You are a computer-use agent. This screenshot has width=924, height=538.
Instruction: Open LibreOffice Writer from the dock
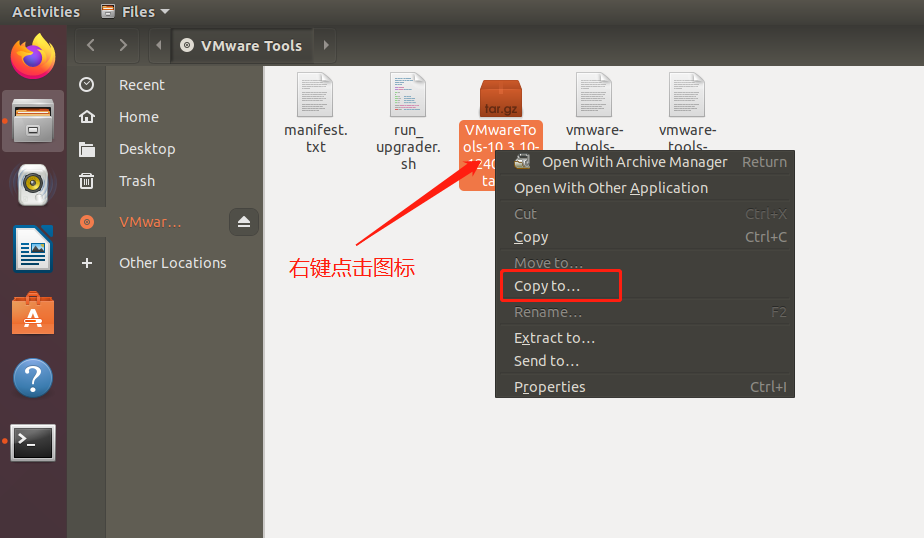33,248
